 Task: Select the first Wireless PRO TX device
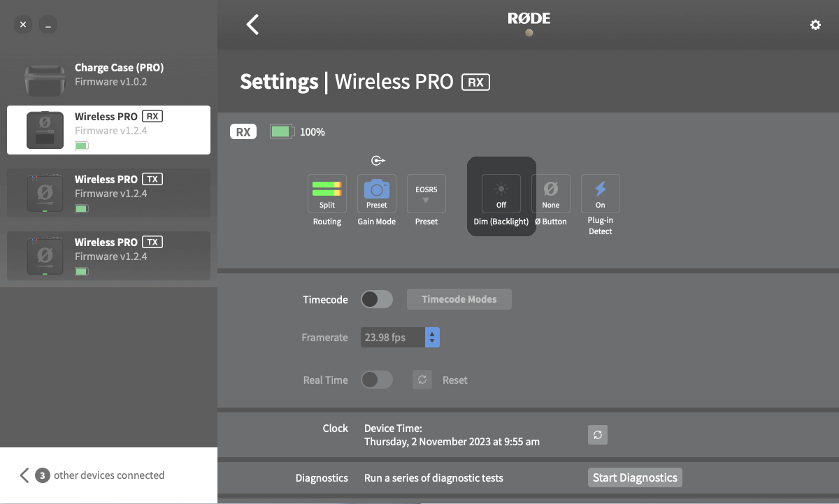coord(108,193)
